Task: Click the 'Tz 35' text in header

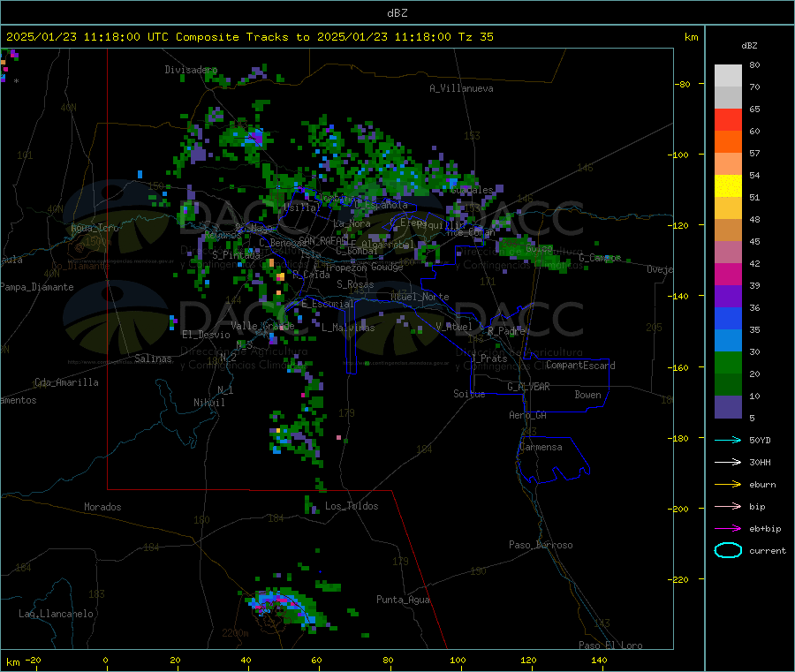Action: coord(475,37)
